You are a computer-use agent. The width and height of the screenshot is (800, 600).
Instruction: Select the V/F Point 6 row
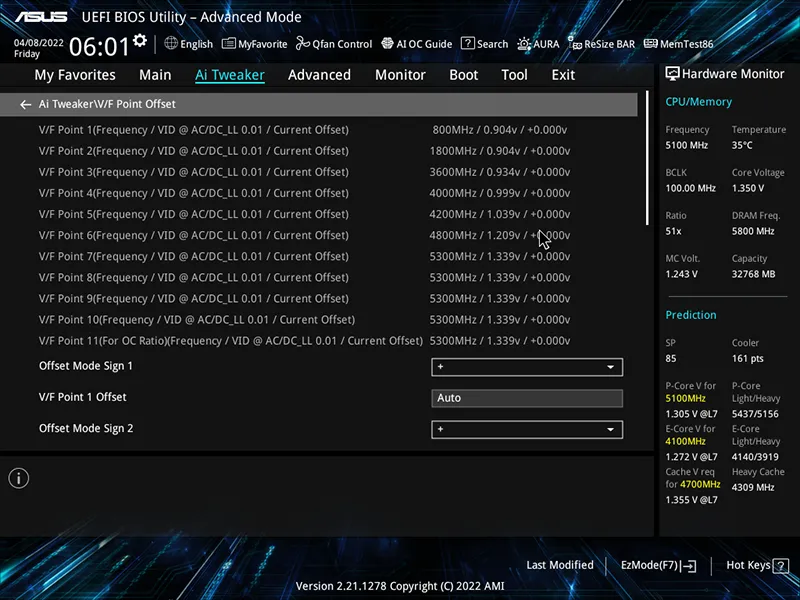click(304, 235)
